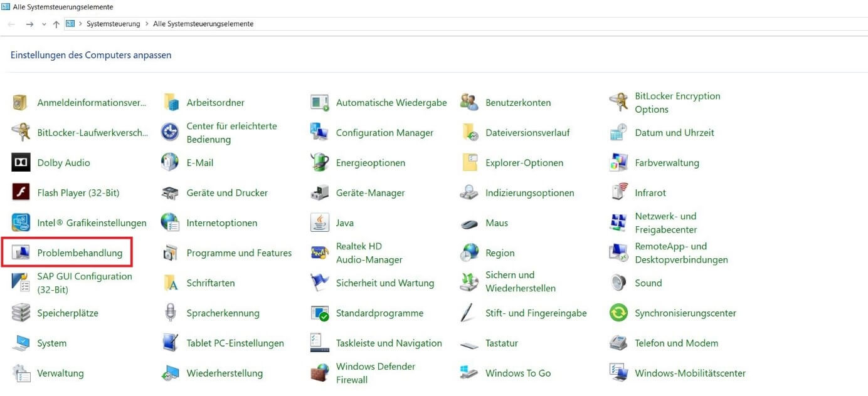Open the recent locations dropdown arrow

pos(44,24)
